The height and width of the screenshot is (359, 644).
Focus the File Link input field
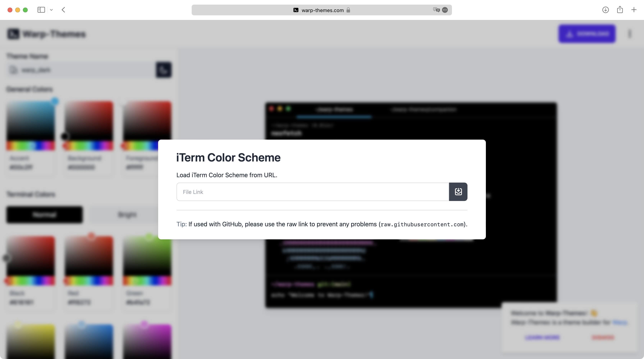313,192
